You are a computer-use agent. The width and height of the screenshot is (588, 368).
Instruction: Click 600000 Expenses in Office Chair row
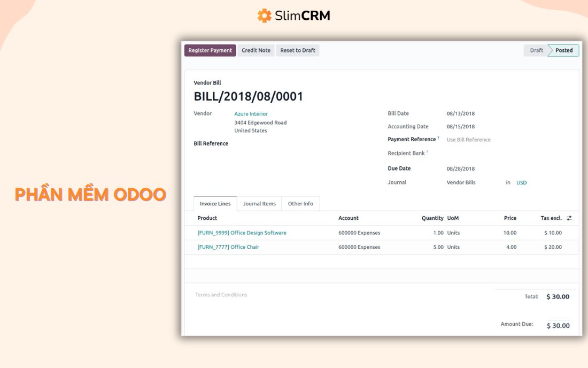[x=359, y=247]
